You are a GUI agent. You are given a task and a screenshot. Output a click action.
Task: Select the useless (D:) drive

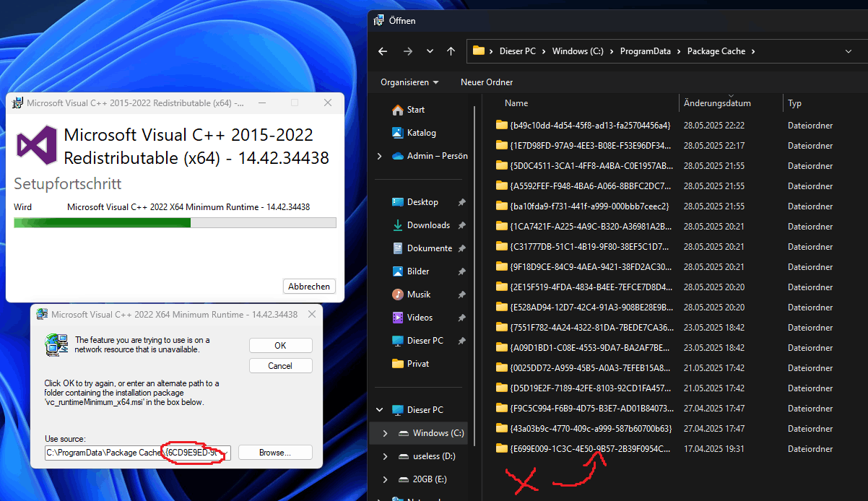tap(434, 456)
